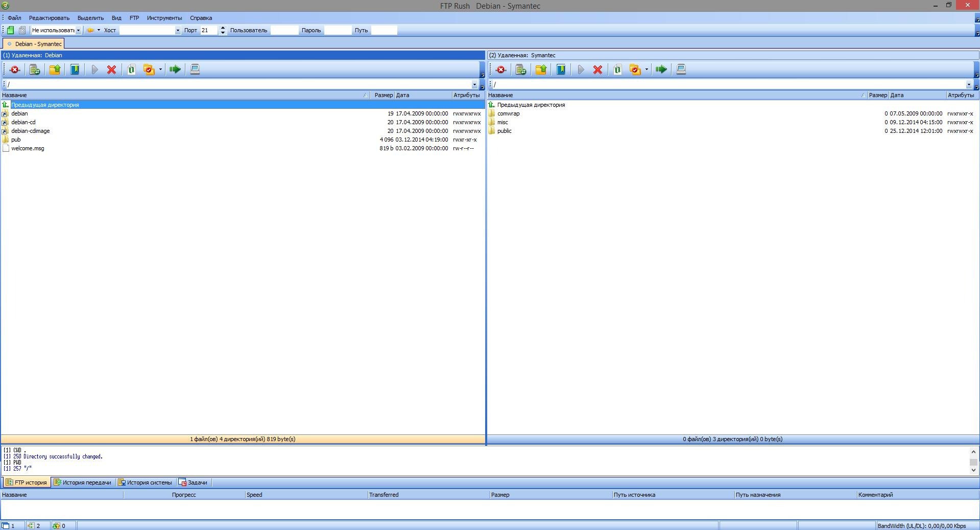The height and width of the screenshot is (530, 980).
Task: Click the Путь input field
Action: (x=384, y=30)
